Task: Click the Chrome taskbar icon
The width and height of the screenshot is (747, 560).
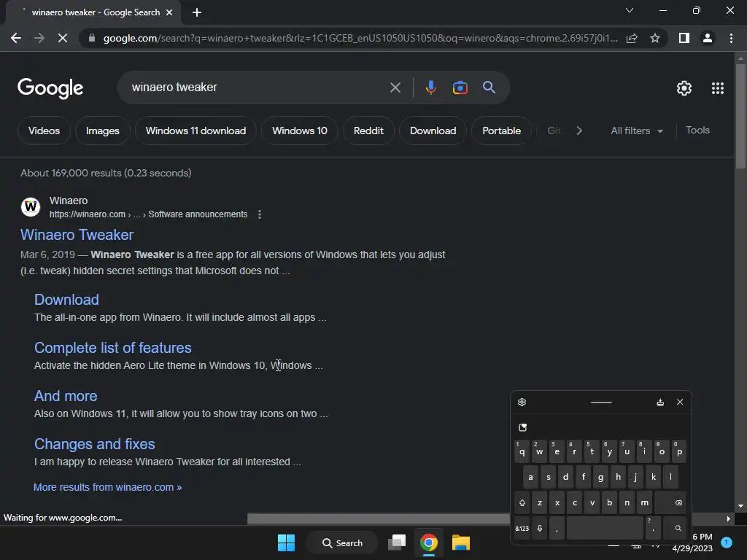Action: click(x=429, y=542)
